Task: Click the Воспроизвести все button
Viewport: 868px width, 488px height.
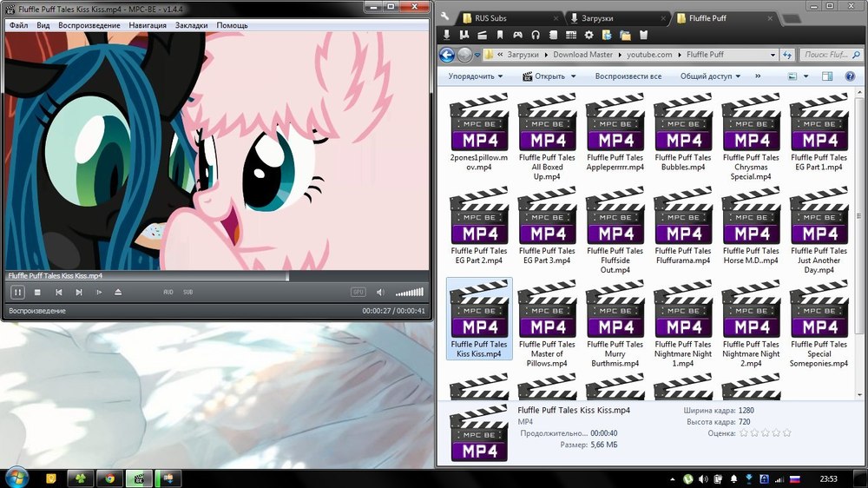Action: tap(628, 76)
